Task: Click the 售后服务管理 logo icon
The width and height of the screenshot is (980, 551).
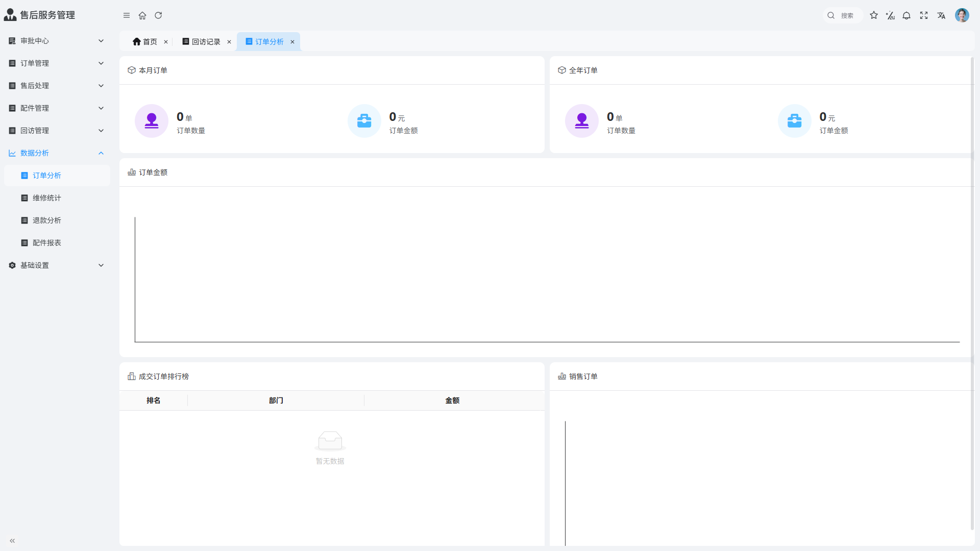Action: tap(10, 15)
